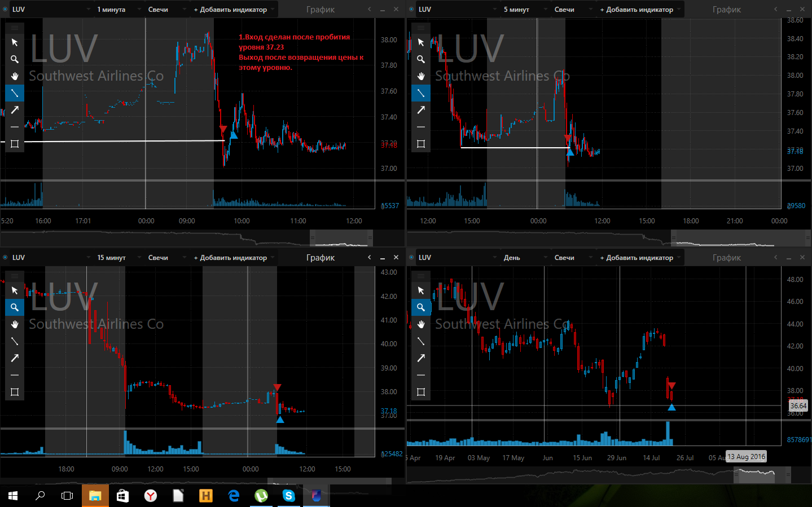Click the red annotation text about level 37.23

pyautogui.click(x=301, y=52)
